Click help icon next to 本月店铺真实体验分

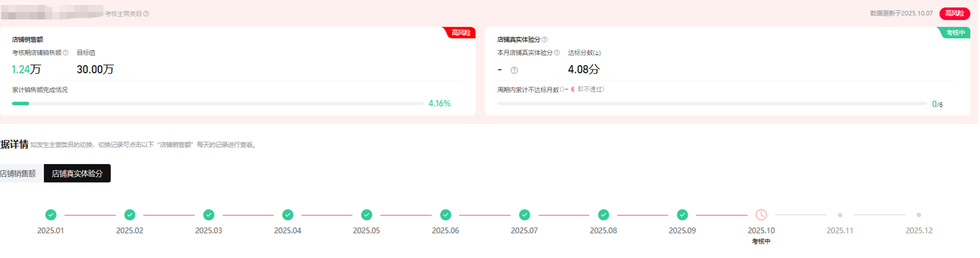pos(557,53)
